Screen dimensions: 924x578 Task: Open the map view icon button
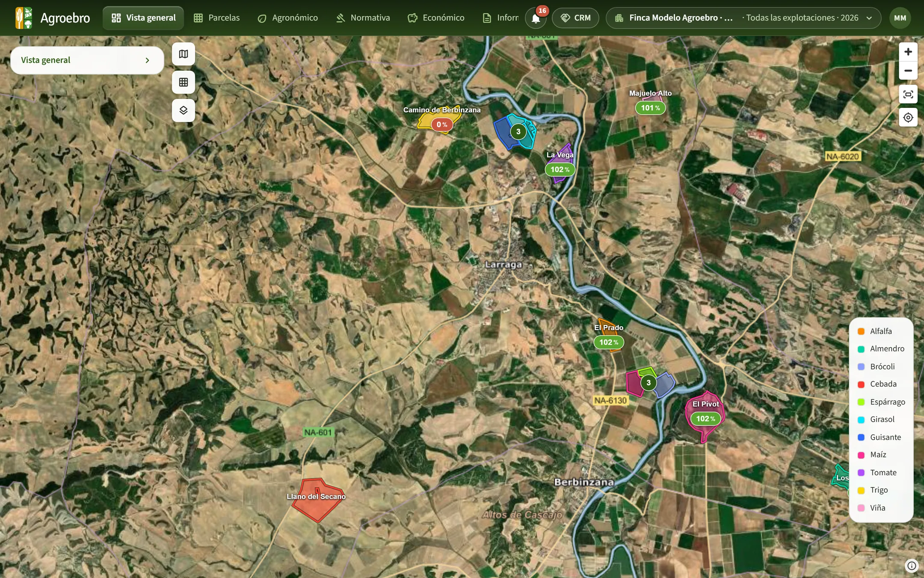(184, 54)
